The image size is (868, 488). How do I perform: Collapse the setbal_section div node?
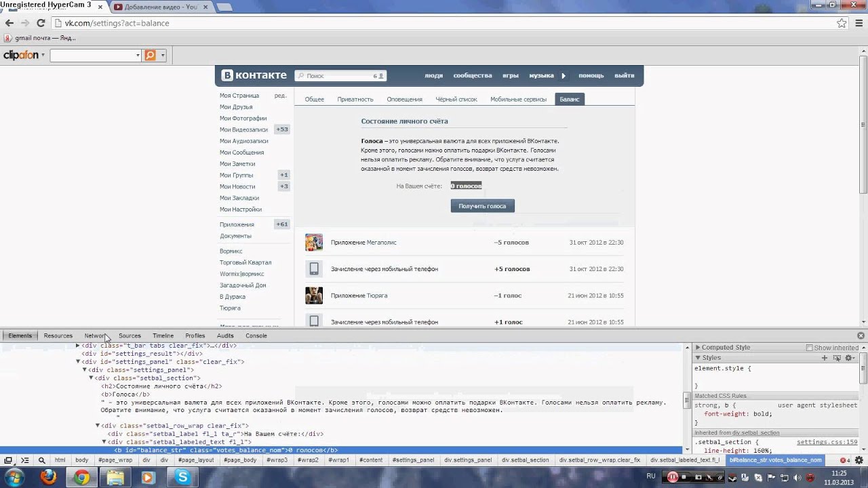(x=92, y=378)
